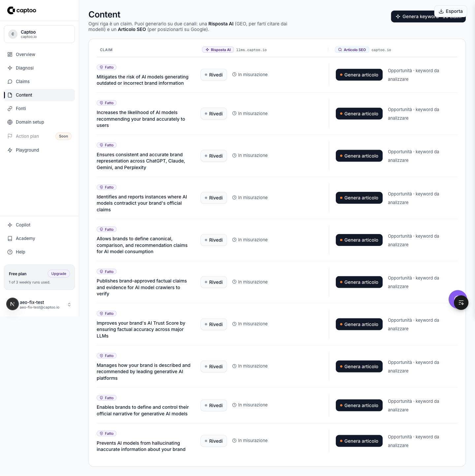The image size is (475, 476).
Task: Open the Overview dashboard icon
Action: point(10,54)
